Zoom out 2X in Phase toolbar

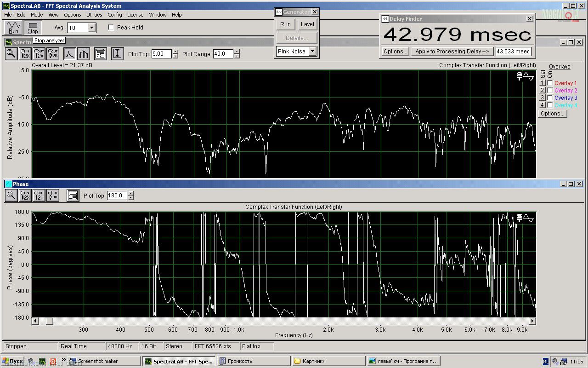point(39,195)
